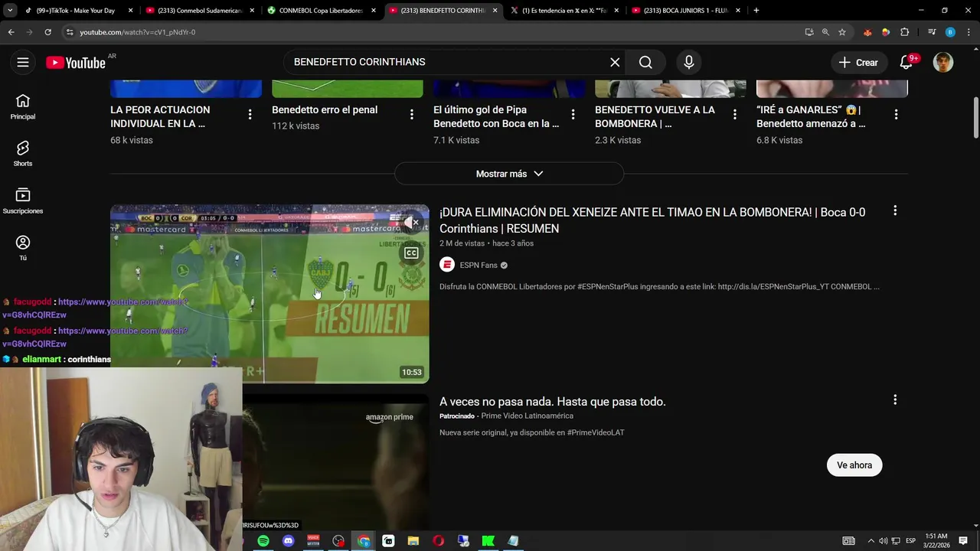Screen dimensions: 980x551
Task: Click the Crear button
Action: (858, 63)
